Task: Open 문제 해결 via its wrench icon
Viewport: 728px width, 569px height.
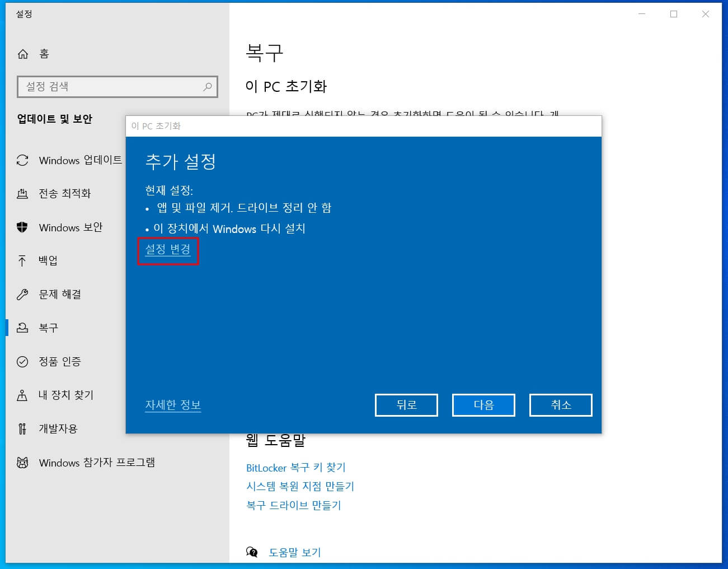Action: [x=22, y=294]
